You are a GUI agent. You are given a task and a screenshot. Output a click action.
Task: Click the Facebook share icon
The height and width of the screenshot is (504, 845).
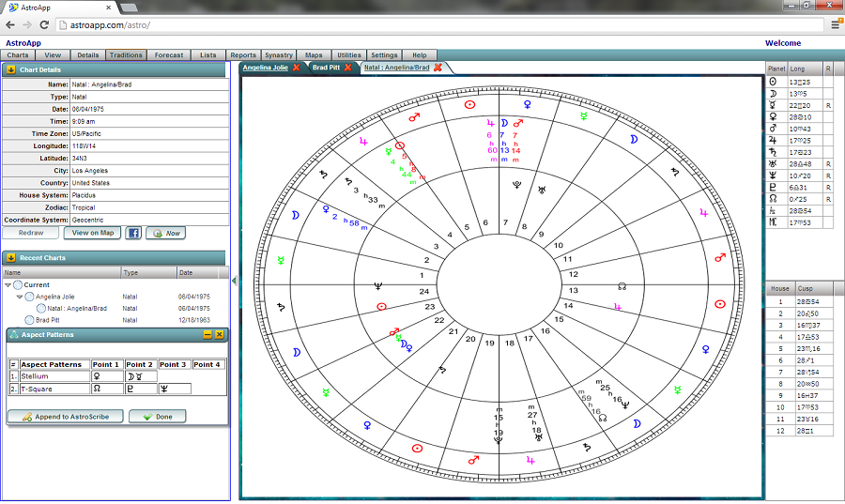(x=133, y=233)
